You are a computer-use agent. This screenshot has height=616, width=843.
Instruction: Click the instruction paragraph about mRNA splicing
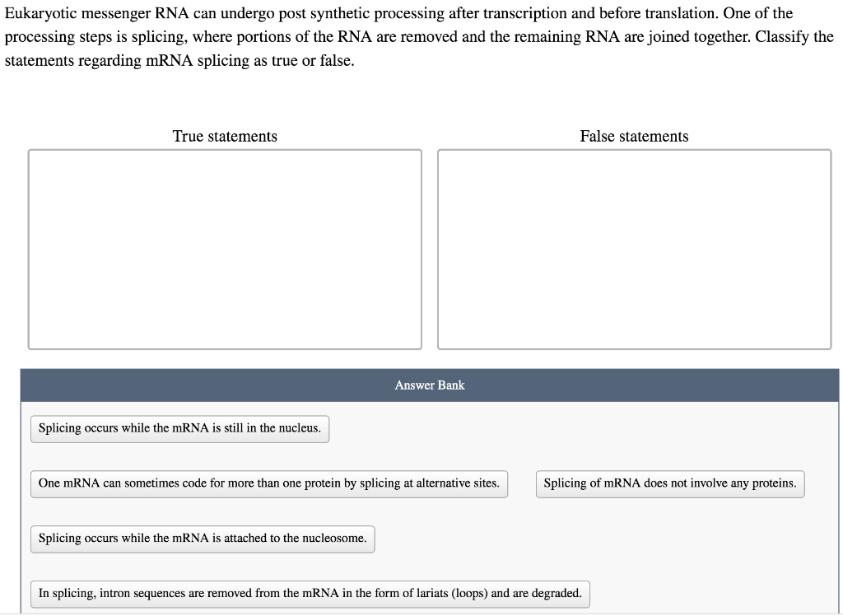(x=420, y=36)
